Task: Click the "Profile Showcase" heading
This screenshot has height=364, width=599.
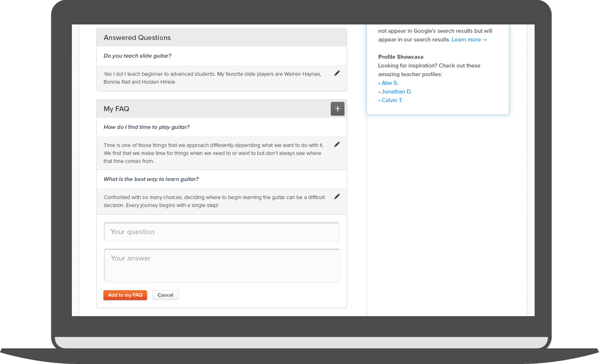Action: (400, 57)
